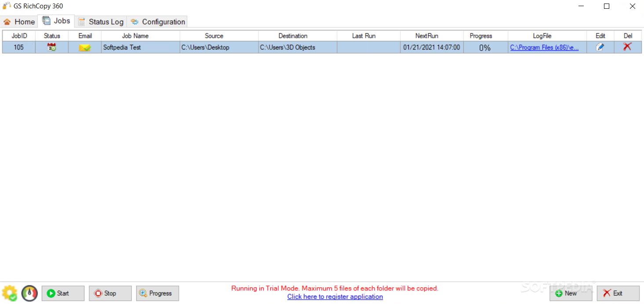Select destination cell C:\Users\3D Objects
Image resolution: width=644 pixels, height=304 pixels.
pos(298,47)
